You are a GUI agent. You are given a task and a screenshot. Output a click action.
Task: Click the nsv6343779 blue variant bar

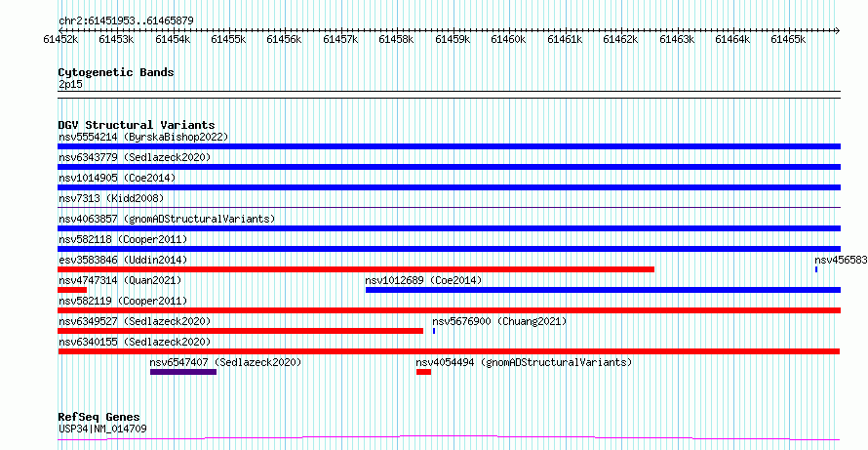[x=449, y=167]
